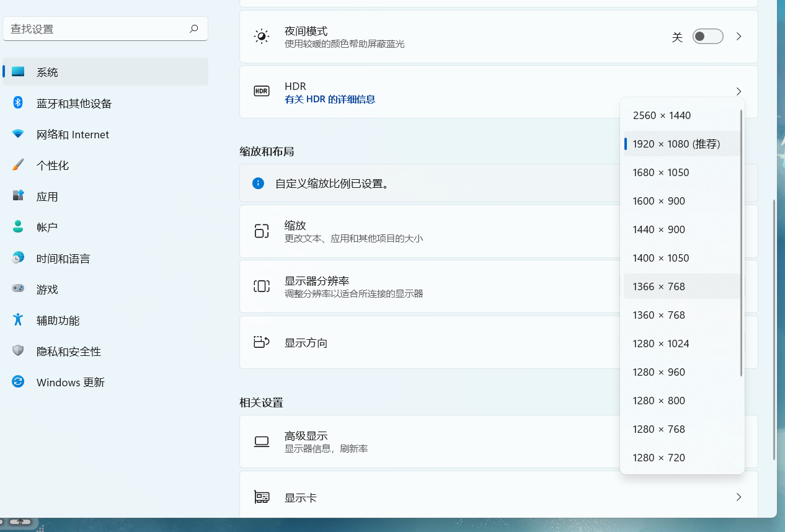Click the gaming controller icon
This screenshot has width=785, height=532.
click(x=18, y=289)
